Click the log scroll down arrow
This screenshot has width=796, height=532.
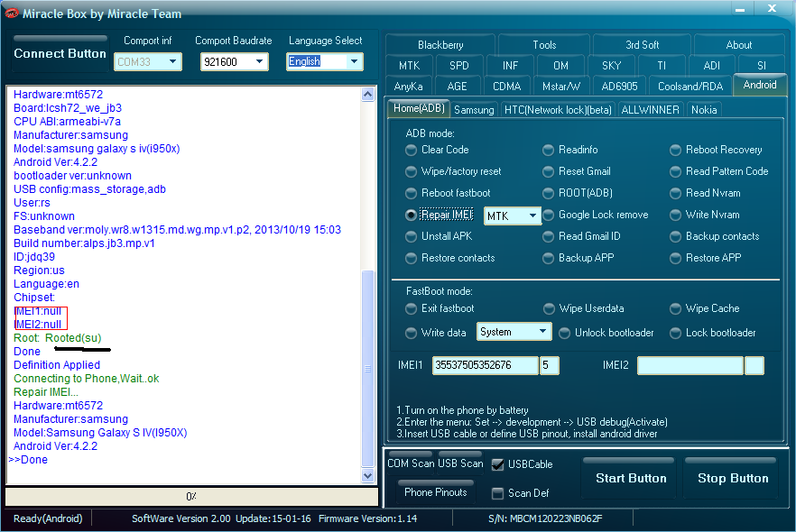tap(368, 476)
